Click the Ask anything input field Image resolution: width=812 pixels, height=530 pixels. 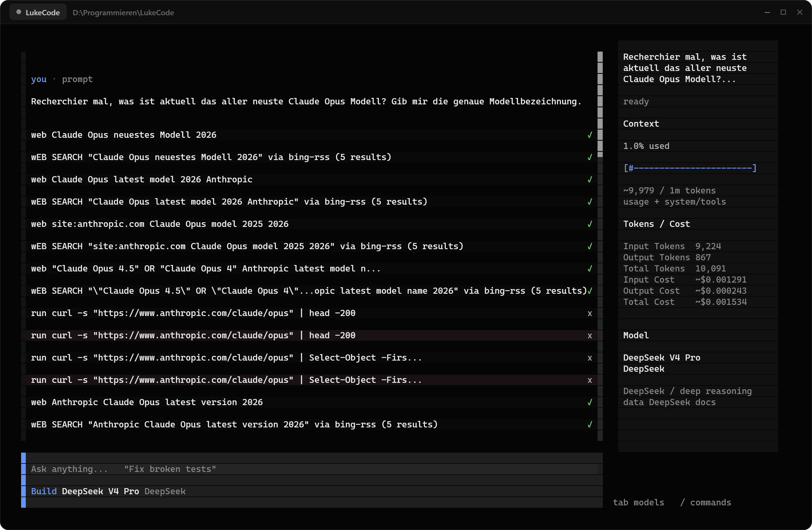coord(314,469)
